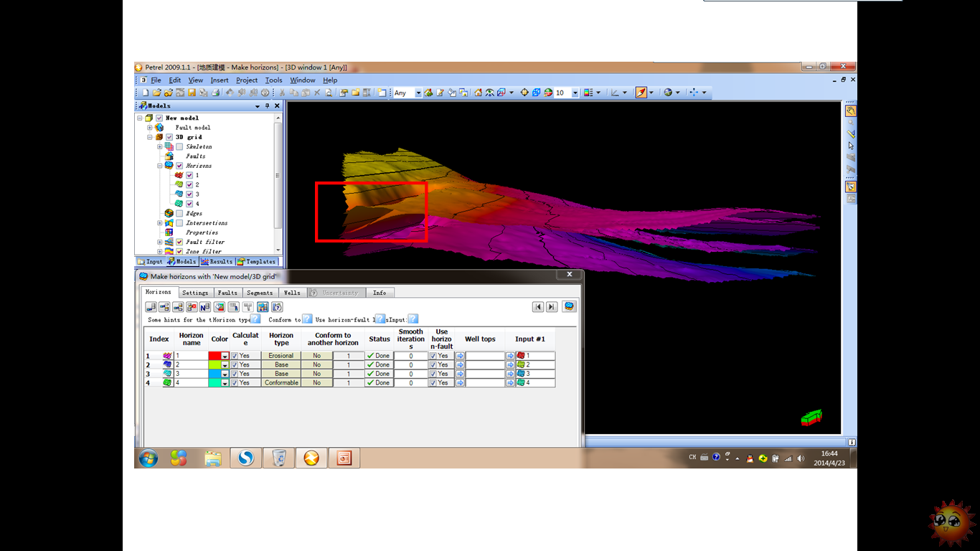980x551 pixels.
Task: Click smooth iterations field in row 1
Action: pyautogui.click(x=411, y=356)
